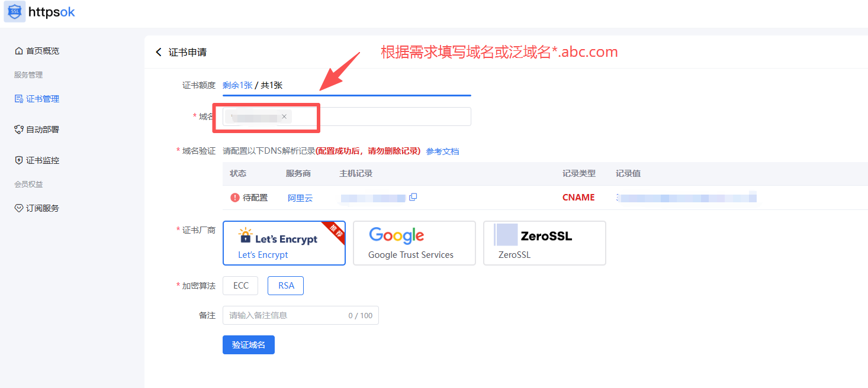
Task: Click the certificate icon beside 证书管理
Action: point(19,99)
